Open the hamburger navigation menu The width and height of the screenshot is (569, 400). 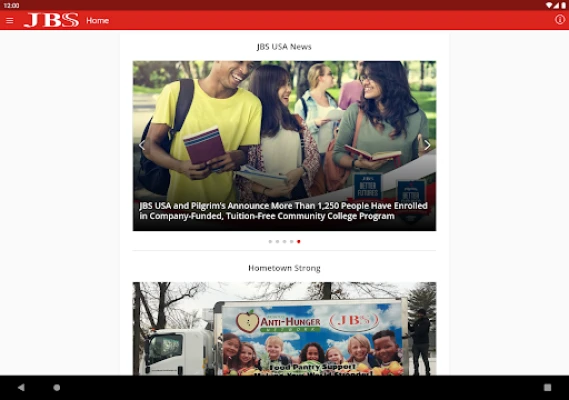10,21
